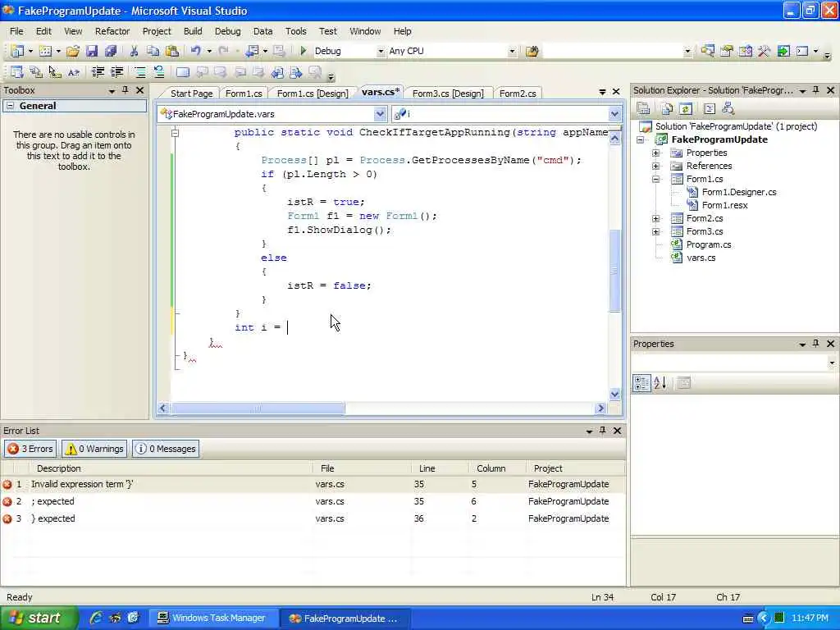This screenshot has width=840, height=630.
Task: Click the Start Page toolbar icon
Action: pyautogui.click(x=783, y=51)
